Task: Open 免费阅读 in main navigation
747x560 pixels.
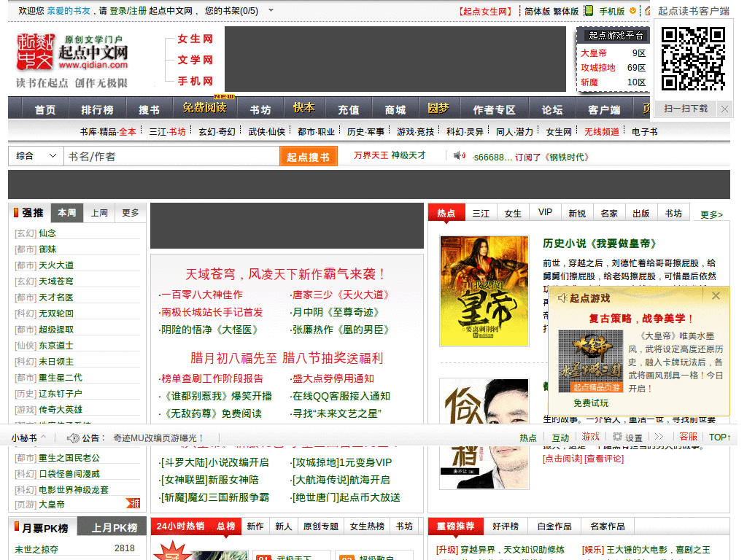Action: tap(204, 108)
